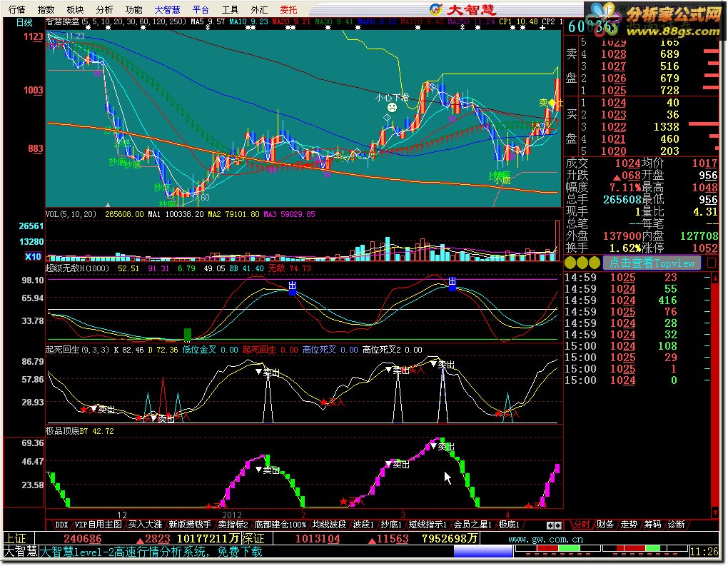
Task: Click the 大智慧 label in bottom-left corner
Action: click(x=21, y=552)
